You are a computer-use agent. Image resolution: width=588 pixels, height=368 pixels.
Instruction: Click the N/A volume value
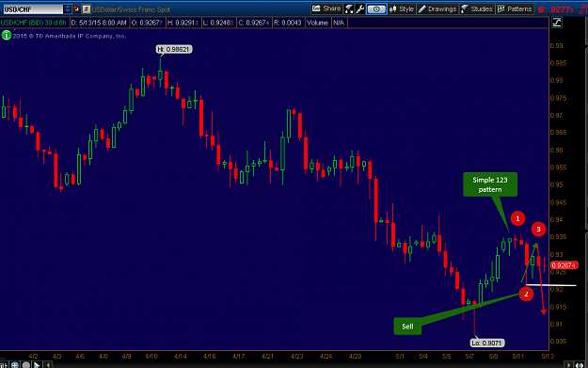pyautogui.click(x=339, y=23)
